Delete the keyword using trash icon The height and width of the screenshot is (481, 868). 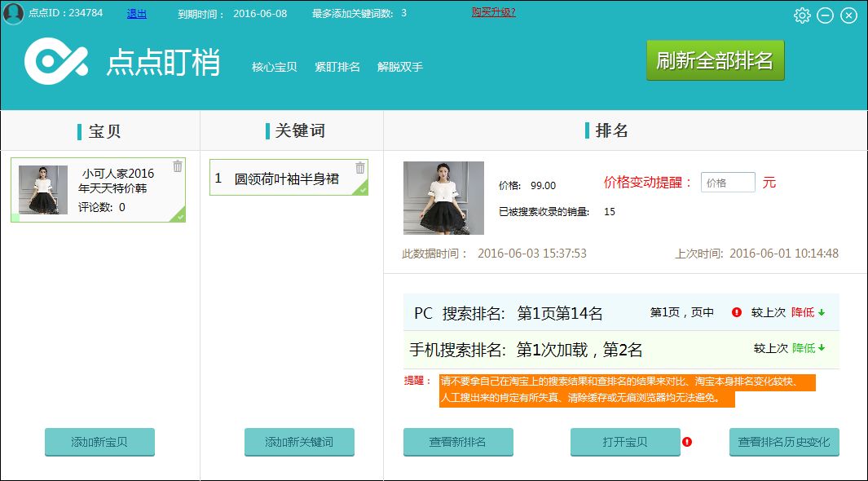[x=360, y=168]
